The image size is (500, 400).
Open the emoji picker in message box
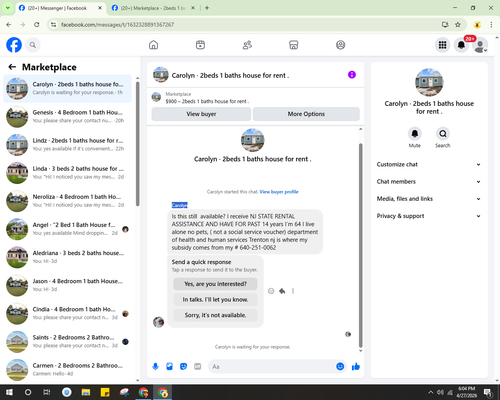340,367
